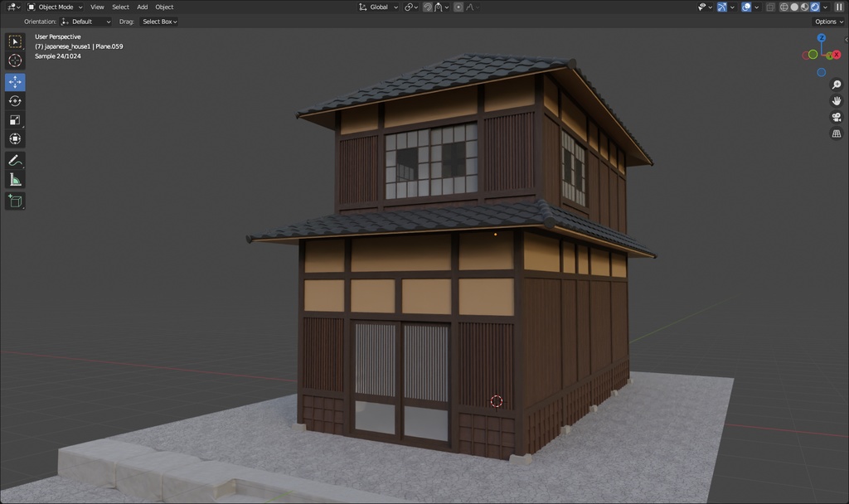This screenshot has width=849, height=504.
Task: Toggle viewport gizmos display
Action: click(722, 7)
